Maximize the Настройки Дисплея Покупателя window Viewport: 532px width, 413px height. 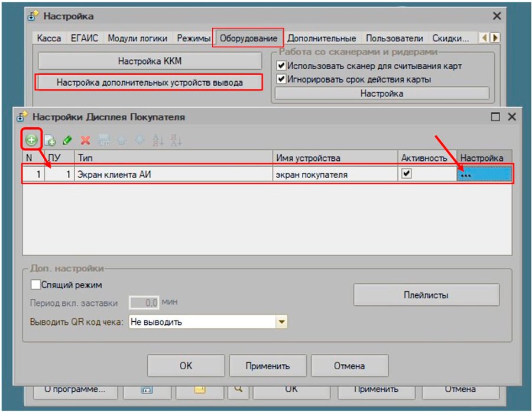[495, 117]
